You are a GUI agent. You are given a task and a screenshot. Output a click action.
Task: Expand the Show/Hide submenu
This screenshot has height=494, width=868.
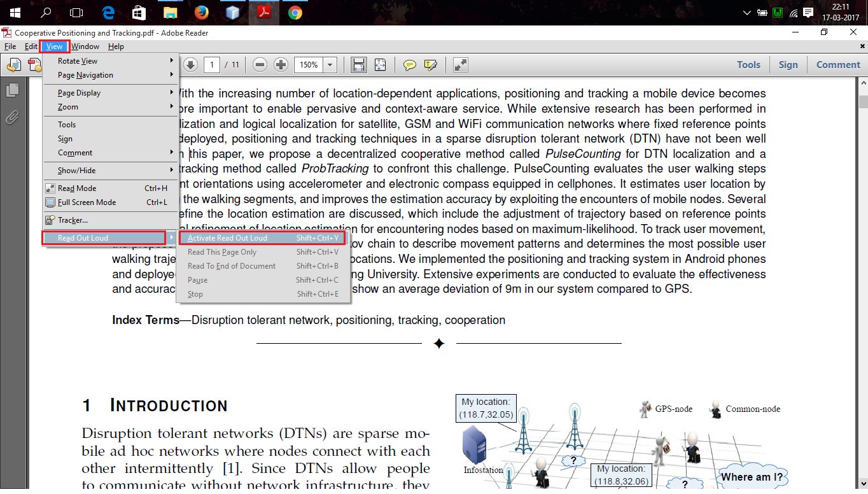click(77, 170)
